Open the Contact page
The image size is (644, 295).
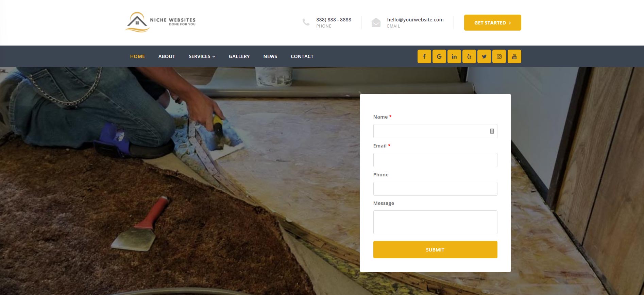click(x=302, y=56)
